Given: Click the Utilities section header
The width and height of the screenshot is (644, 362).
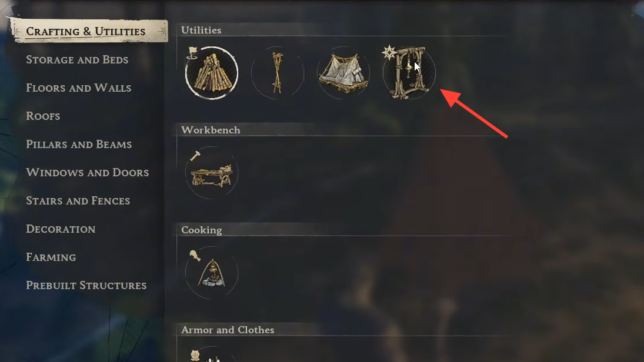Looking at the screenshot, I should [201, 30].
